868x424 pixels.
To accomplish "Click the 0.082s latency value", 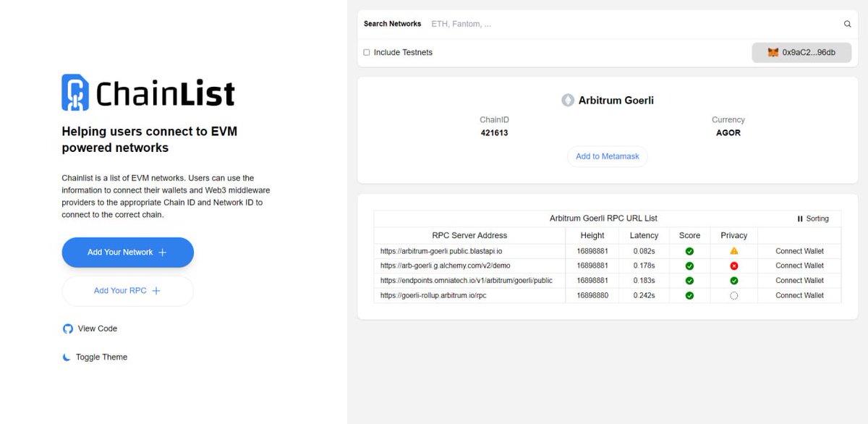I will (x=644, y=251).
